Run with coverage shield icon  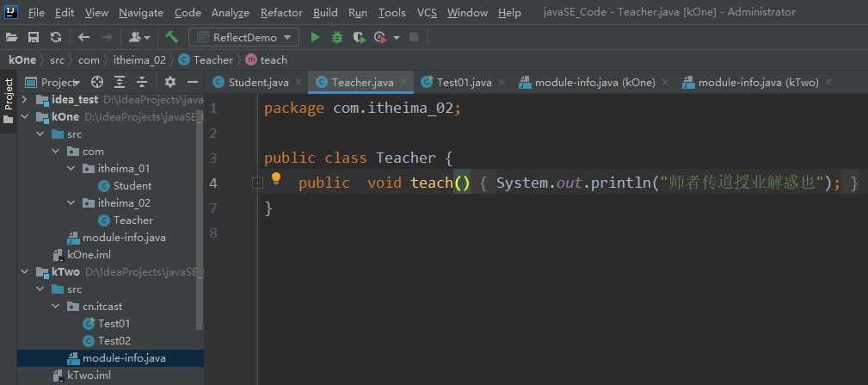pos(360,38)
